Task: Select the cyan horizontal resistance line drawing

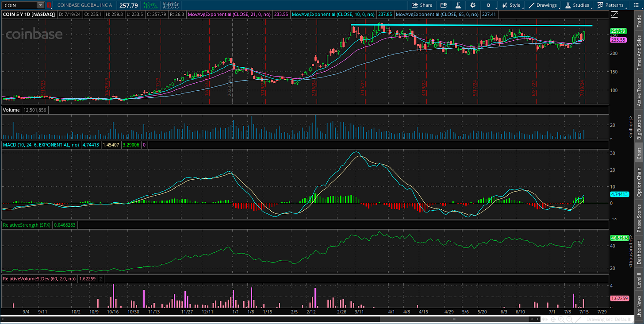Action: pyautogui.click(x=471, y=25)
